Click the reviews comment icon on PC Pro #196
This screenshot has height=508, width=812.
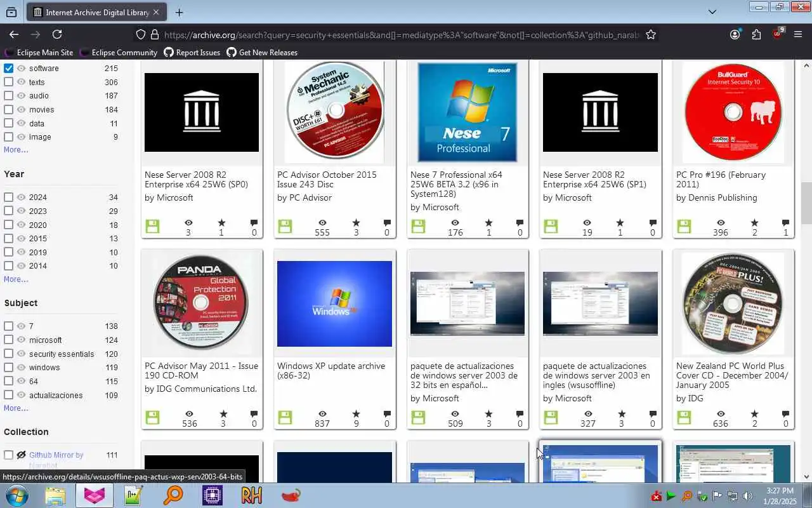[785, 223]
